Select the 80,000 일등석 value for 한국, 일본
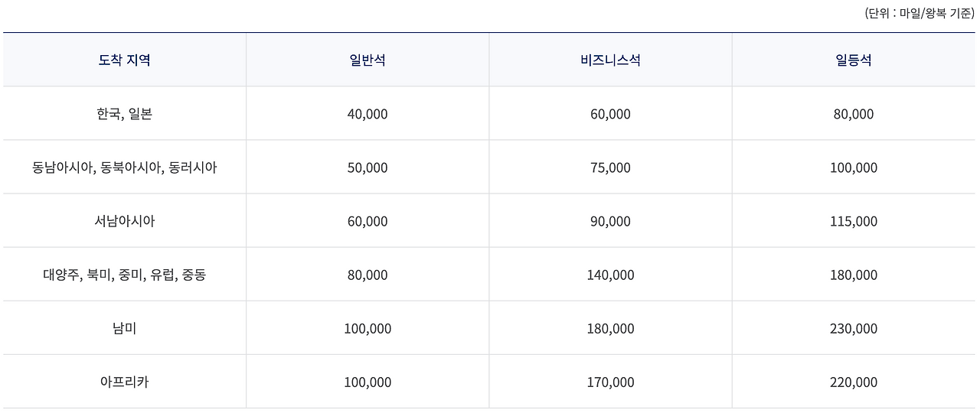Viewport: 980px width, 413px height. click(x=854, y=114)
